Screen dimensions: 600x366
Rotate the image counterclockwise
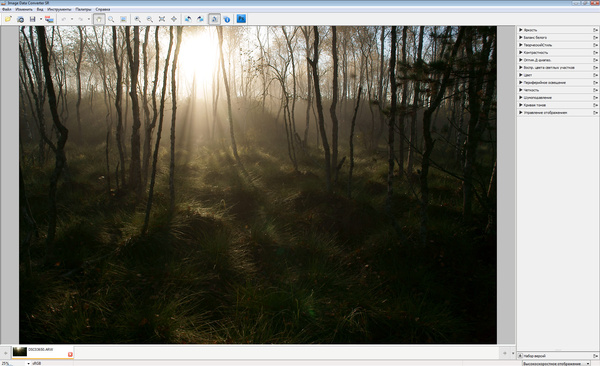coord(188,19)
